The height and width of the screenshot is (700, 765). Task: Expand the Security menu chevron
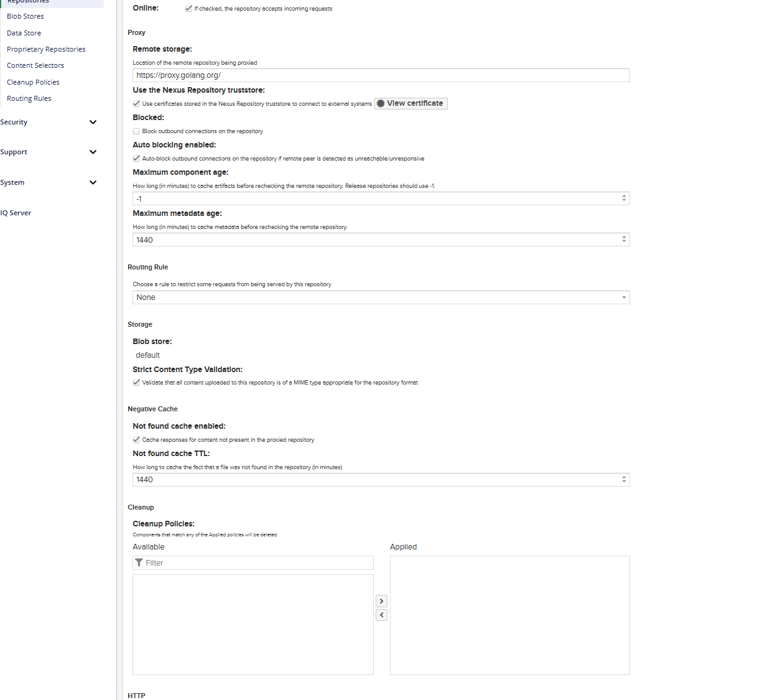93,122
